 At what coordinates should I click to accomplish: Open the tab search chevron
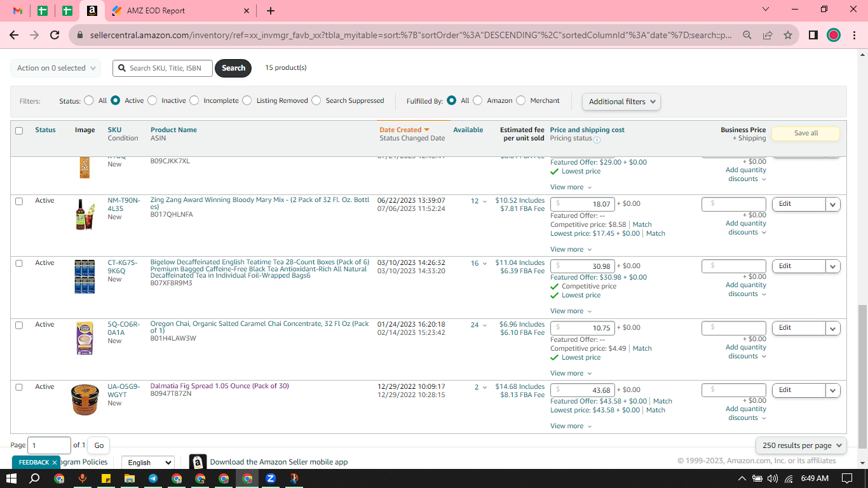coord(766,10)
